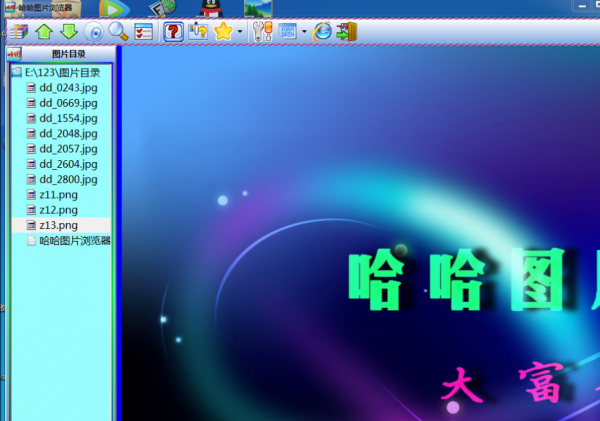Exit via the door with green arrow
This screenshot has height=421, width=600.
click(347, 31)
